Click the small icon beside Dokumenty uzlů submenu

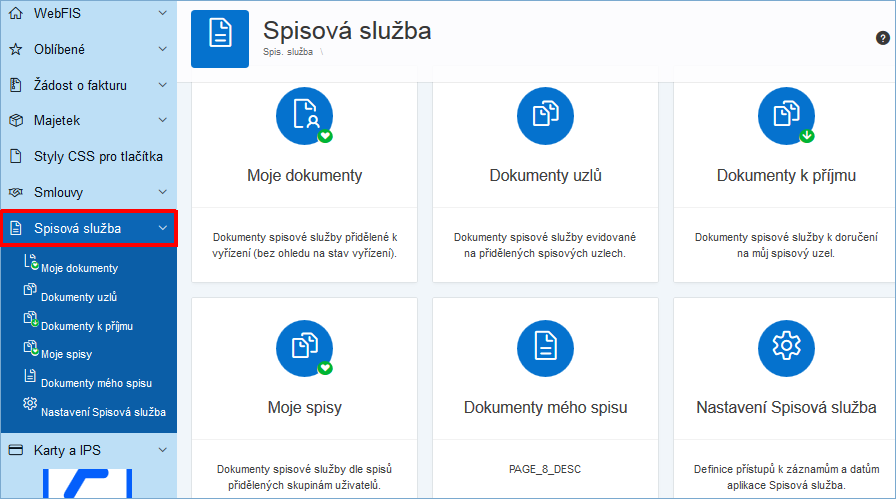30,290
